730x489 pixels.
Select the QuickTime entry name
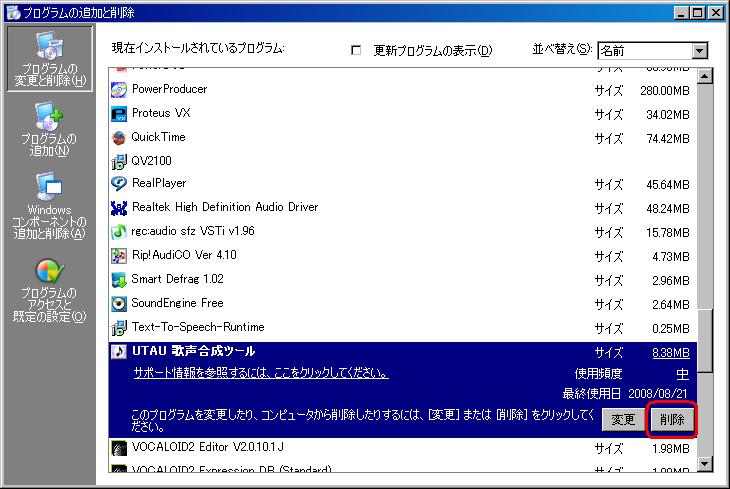click(x=158, y=137)
